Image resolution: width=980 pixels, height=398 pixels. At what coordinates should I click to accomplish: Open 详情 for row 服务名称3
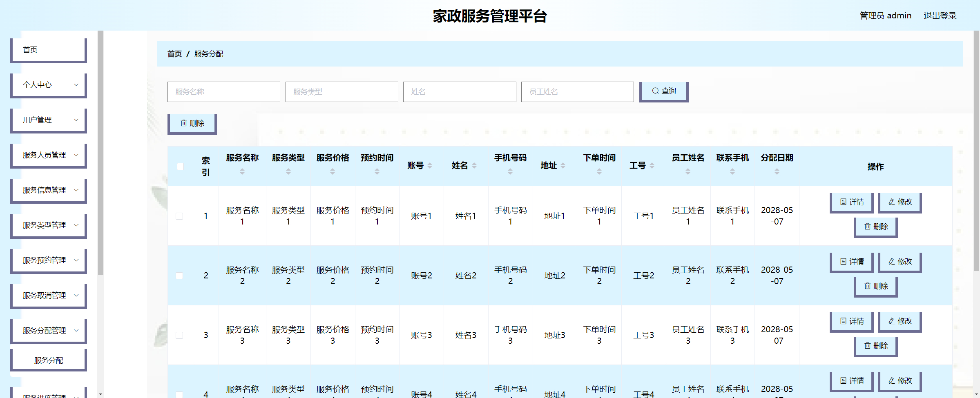(852, 322)
